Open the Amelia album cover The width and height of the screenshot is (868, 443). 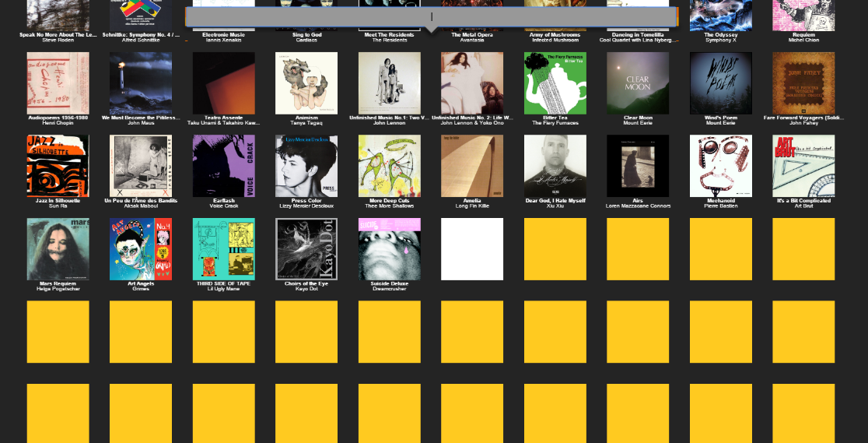(472, 166)
